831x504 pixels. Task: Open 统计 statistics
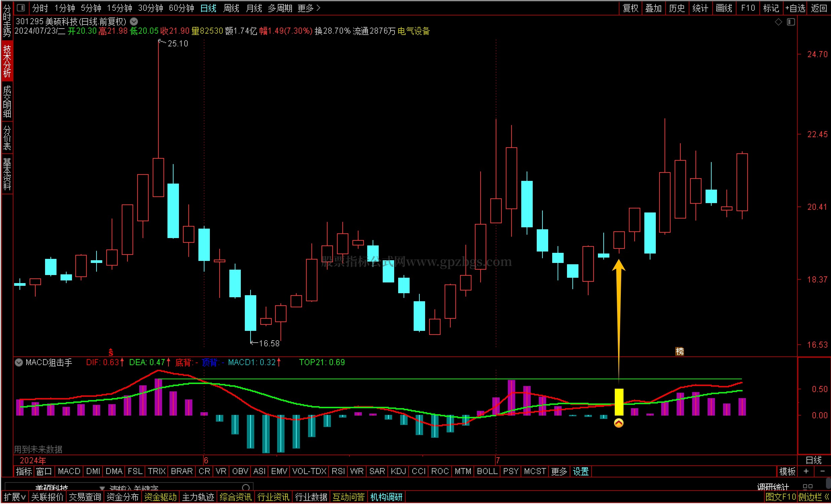coord(700,8)
